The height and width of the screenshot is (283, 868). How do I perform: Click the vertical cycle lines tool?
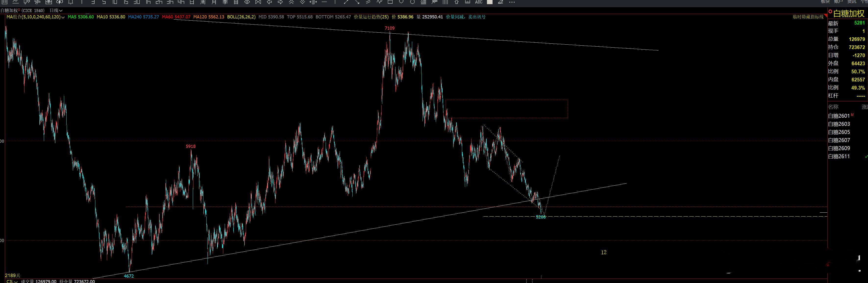(x=445, y=2)
